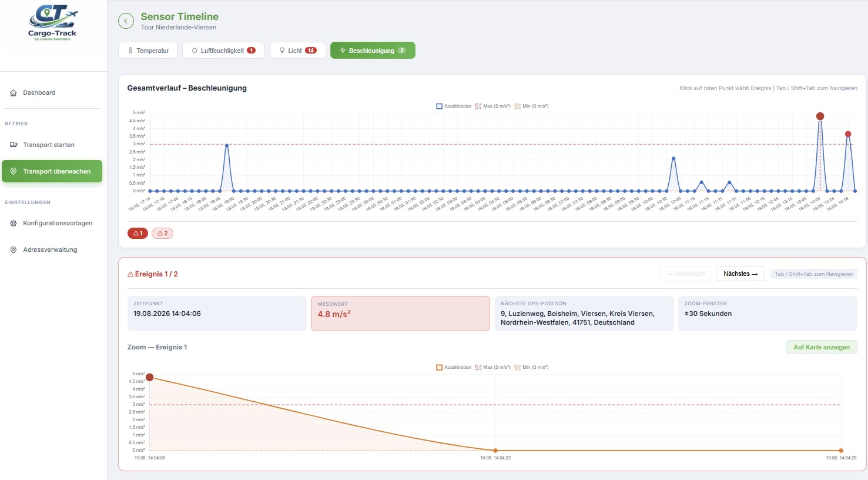Click the Zeitpunkt value 19.08.2026 14:04:06

pyautogui.click(x=167, y=314)
